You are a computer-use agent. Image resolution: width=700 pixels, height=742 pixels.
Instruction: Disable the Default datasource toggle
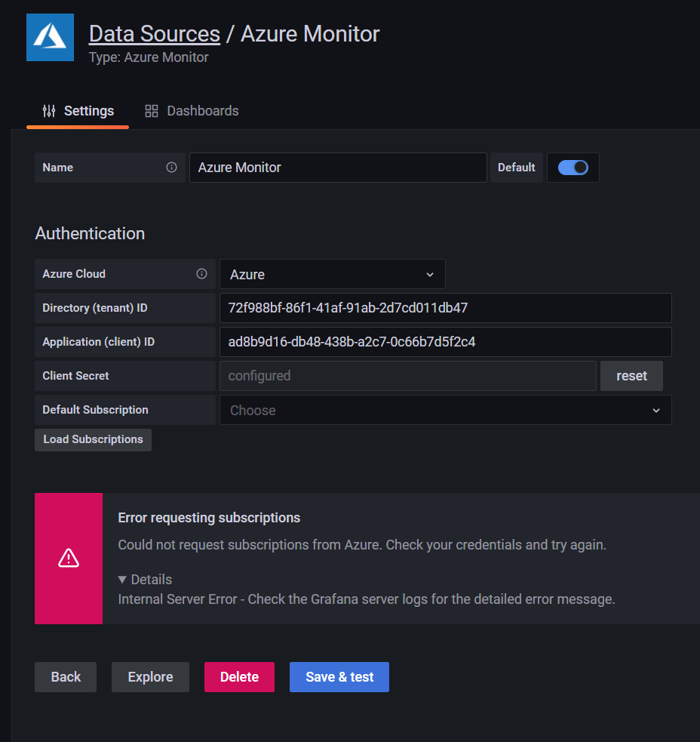click(x=573, y=168)
